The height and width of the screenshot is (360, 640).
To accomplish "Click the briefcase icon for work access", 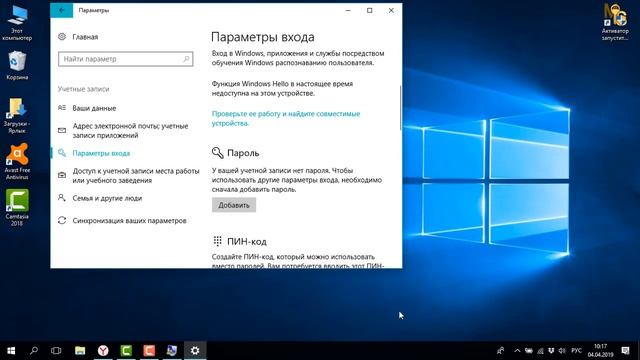I will click(x=62, y=175).
